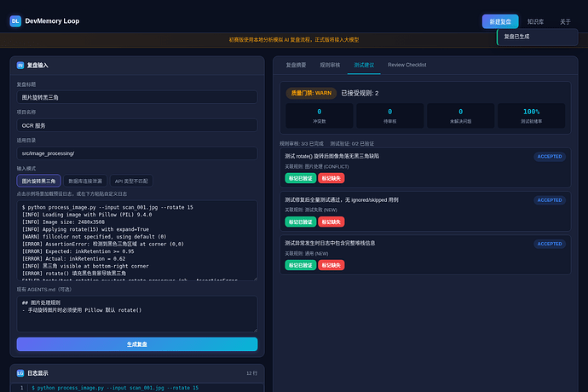Click ACCEPTED badge on ignored/skipped test card
588x392 pixels.
[550, 200]
